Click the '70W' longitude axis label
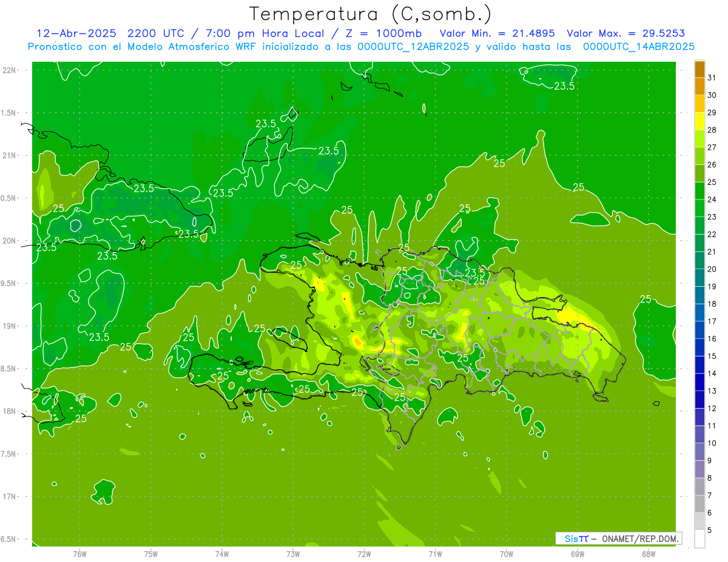728x562 pixels. point(507,554)
